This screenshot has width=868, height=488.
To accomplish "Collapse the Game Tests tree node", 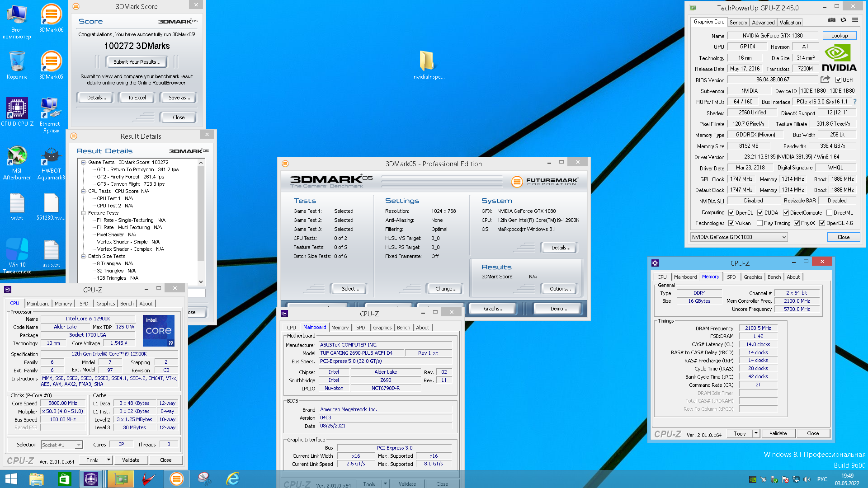I will tap(84, 162).
